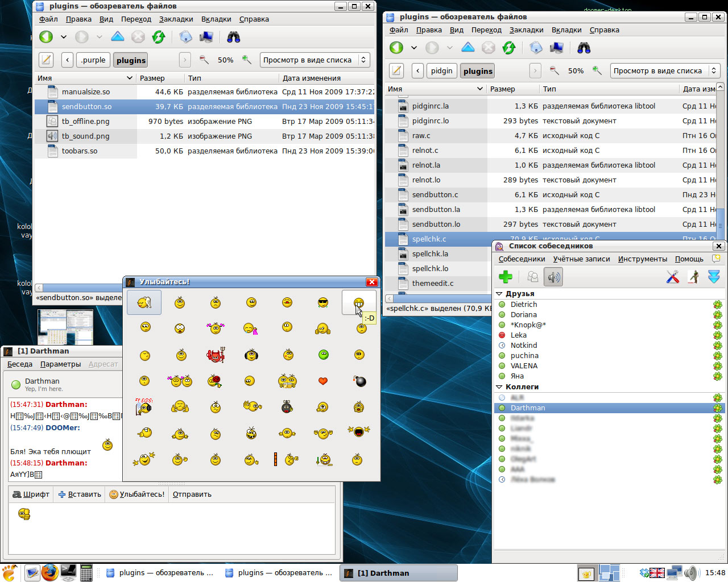Launch Firefox from the taskbar
This screenshot has height=582, width=728.
click(49, 573)
